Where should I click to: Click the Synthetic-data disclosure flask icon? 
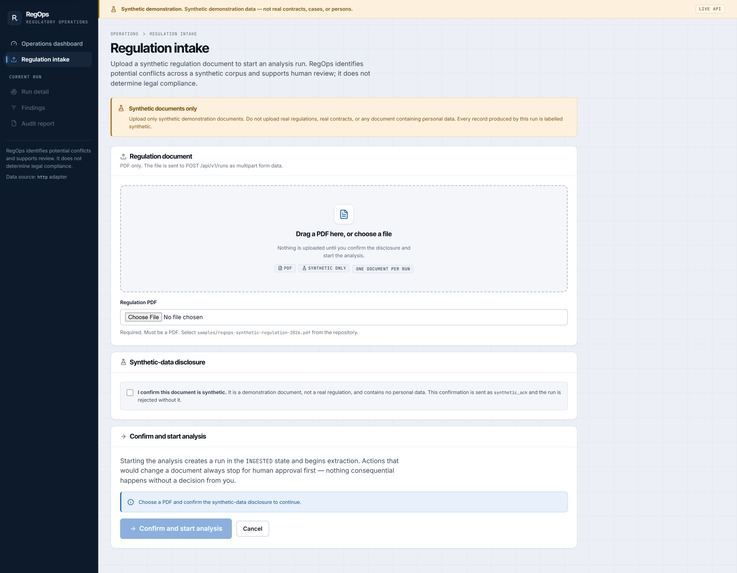click(123, 362)
